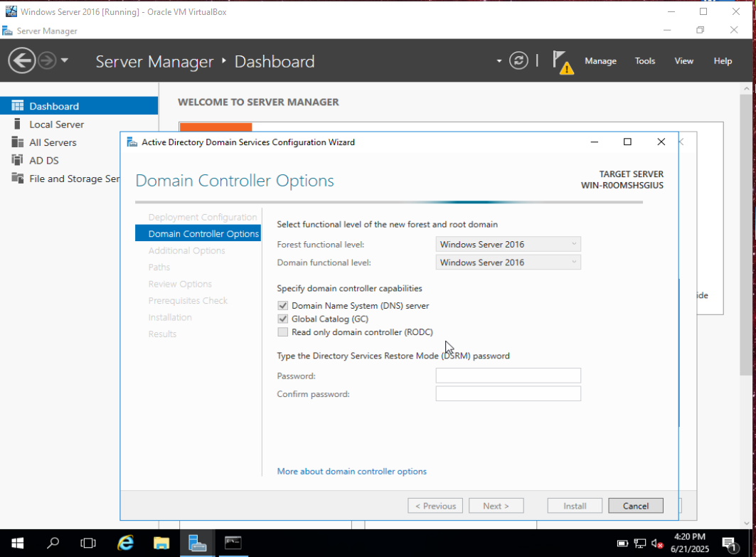Open the Tools menu
756x557 pixels.
(x=644, y=60)
